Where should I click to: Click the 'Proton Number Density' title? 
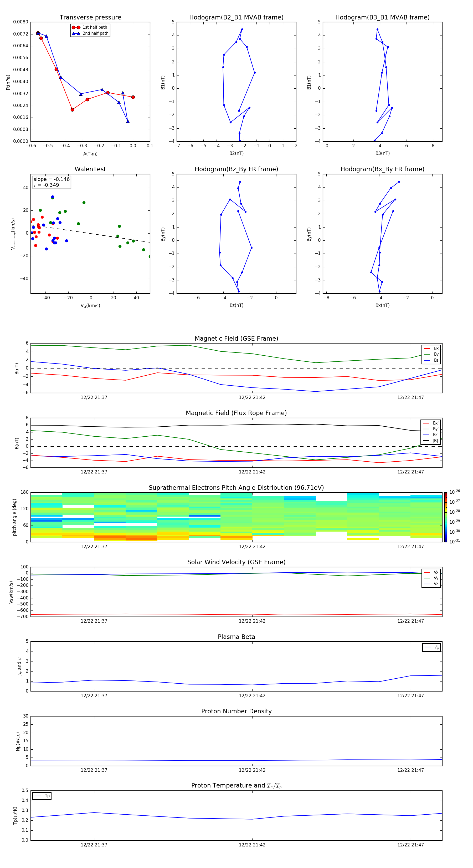(x=236, y=711)
